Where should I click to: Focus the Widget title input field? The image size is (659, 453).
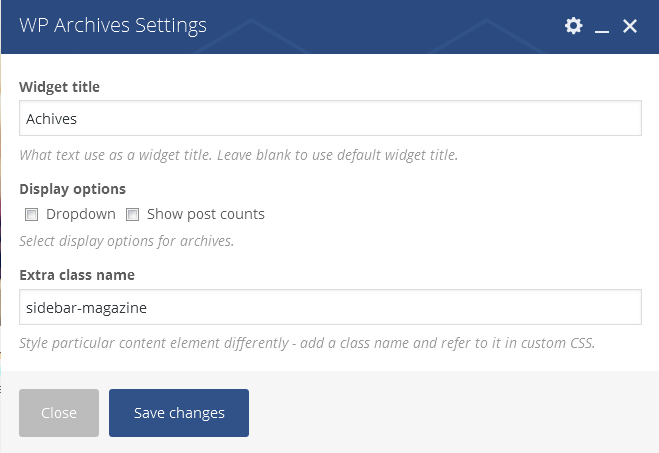(330, 118)
